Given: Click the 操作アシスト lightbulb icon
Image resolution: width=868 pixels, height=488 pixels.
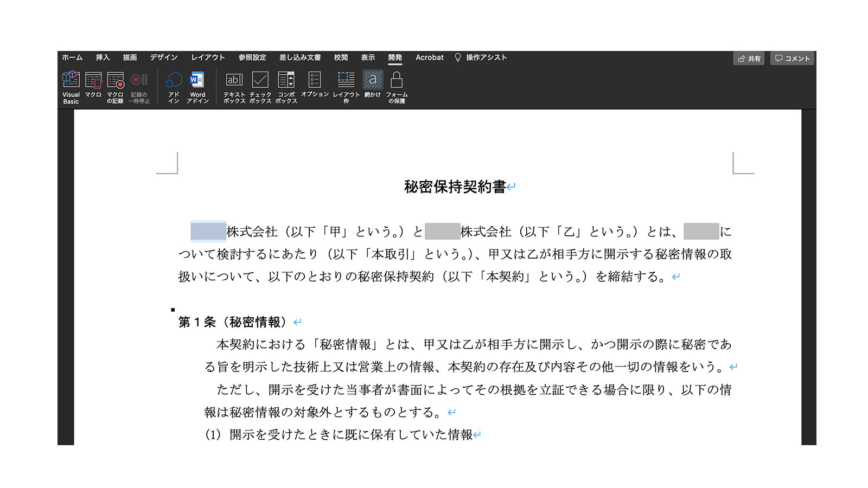Looking at the screenshot, I should [458, 57].
